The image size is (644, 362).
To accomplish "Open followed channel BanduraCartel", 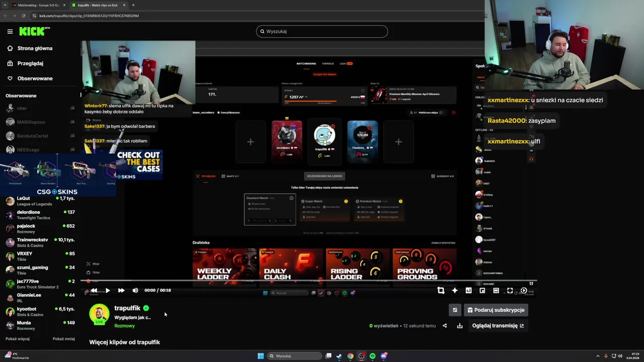I will (40, 136).
